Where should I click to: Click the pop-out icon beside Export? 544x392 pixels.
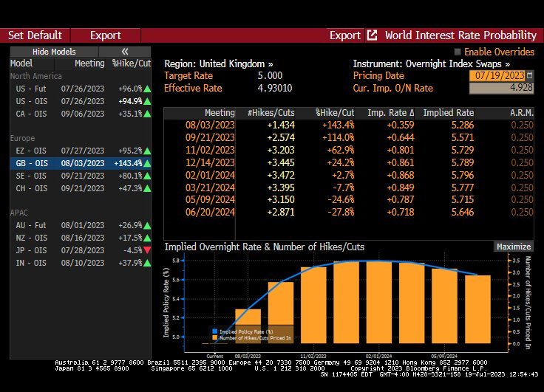[x=372, y=35]
